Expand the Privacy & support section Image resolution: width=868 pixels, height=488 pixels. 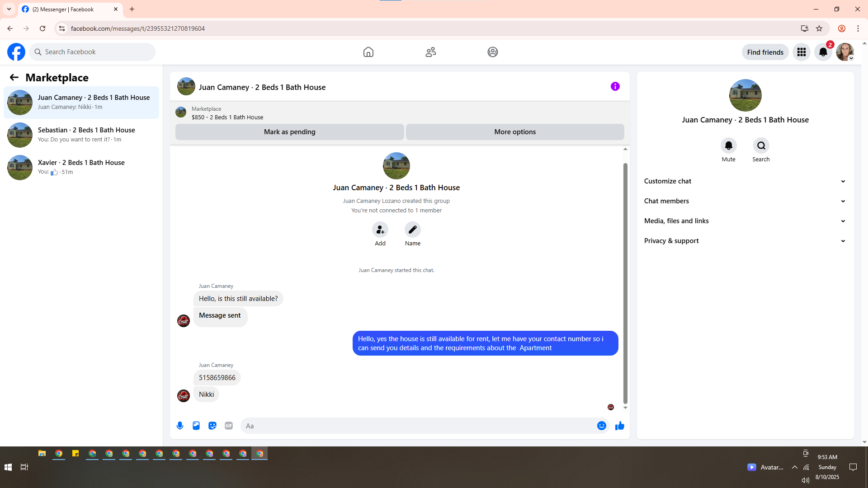(x=745, y=241)
